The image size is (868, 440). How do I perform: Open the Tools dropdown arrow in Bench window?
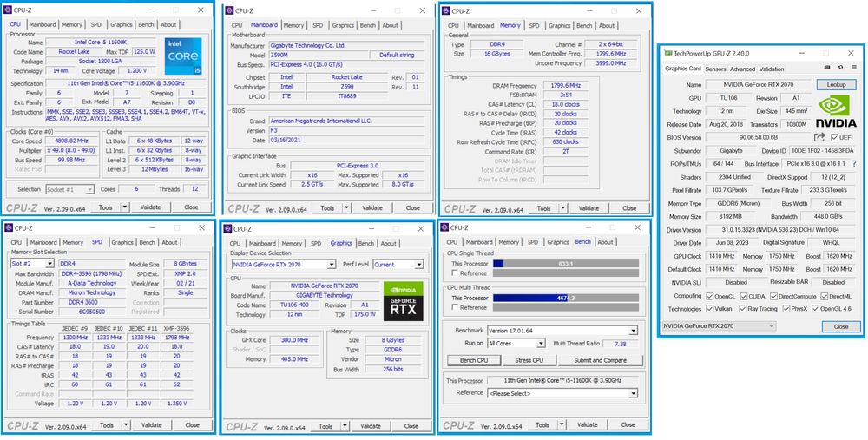pyautogui.click(x=562, y=425)
